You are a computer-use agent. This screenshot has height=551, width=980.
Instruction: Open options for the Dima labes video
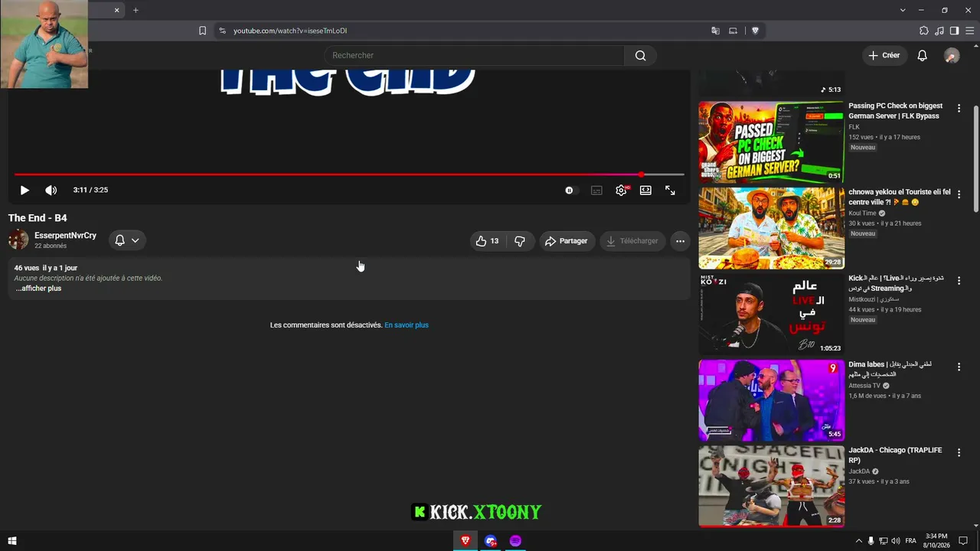pos(959,367)
